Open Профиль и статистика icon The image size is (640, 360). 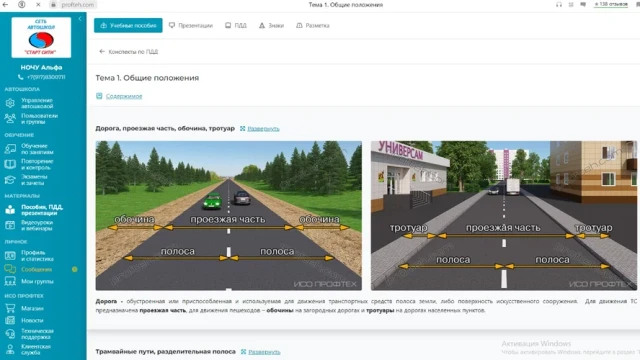point(10,256)
